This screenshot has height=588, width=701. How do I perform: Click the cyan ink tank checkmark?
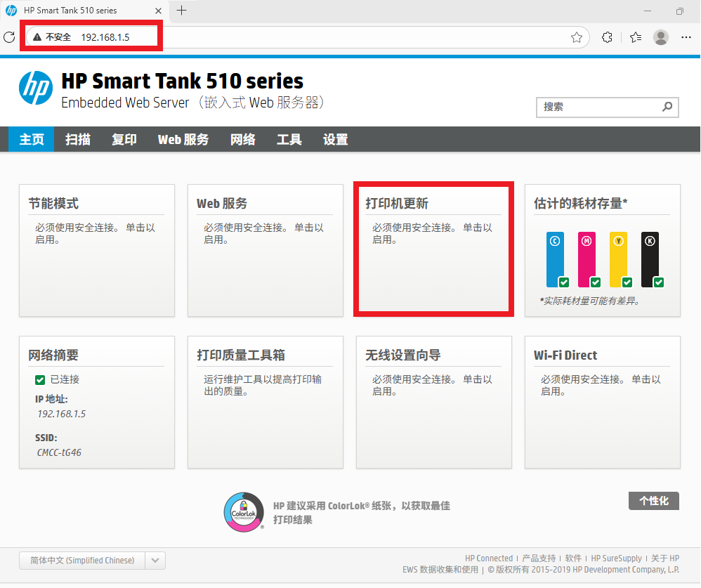(x=563, y=282)
